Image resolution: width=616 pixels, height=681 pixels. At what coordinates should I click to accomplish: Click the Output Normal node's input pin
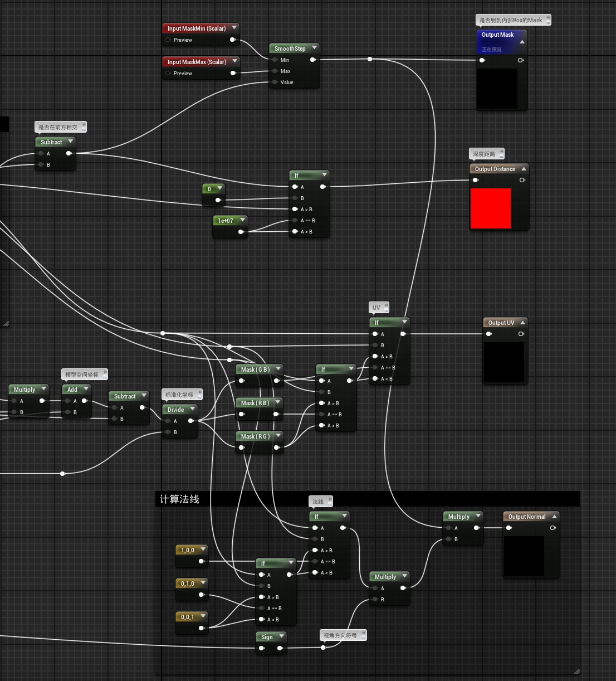click(x=509, y=528)
